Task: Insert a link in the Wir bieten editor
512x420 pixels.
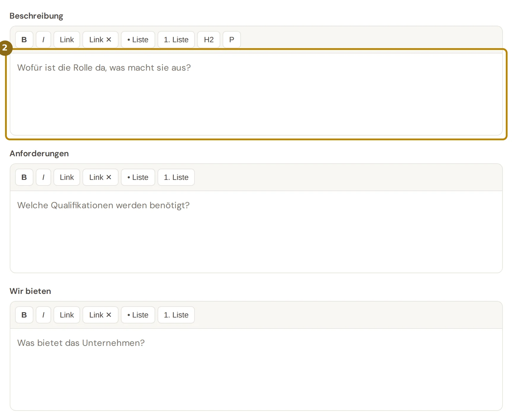Action: (x=67, y=315)
